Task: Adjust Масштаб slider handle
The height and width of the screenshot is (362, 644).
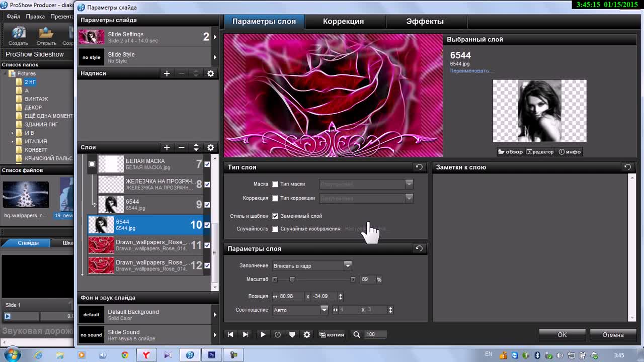Action: click(x=292, y=280)
